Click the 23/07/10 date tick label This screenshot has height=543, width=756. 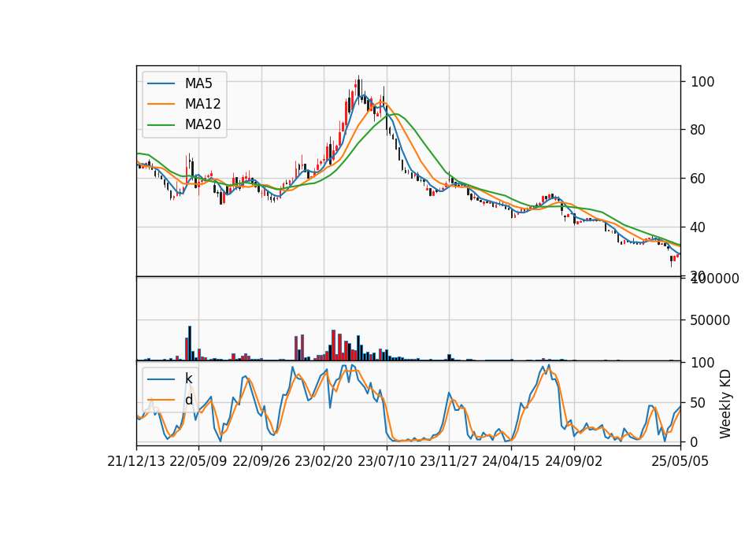pos(386,461)
